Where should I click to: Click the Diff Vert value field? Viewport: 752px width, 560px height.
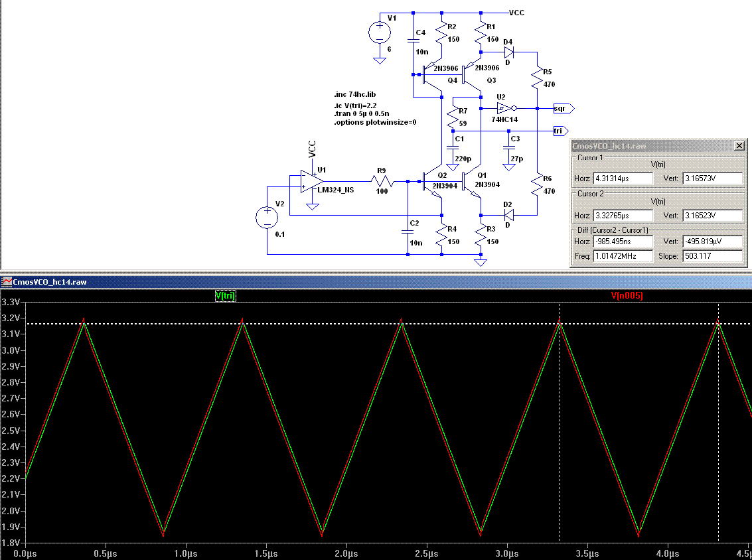click(712, 242)
